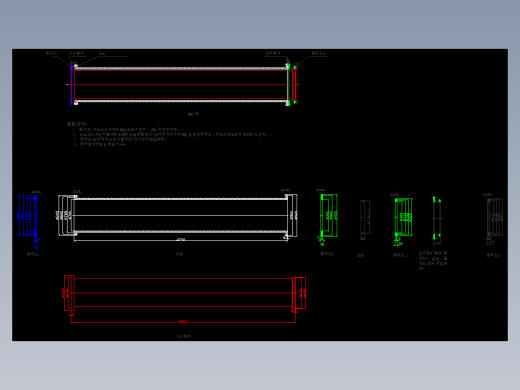Select the white tube detail drawing
The image size is (520, 390).
178,215
